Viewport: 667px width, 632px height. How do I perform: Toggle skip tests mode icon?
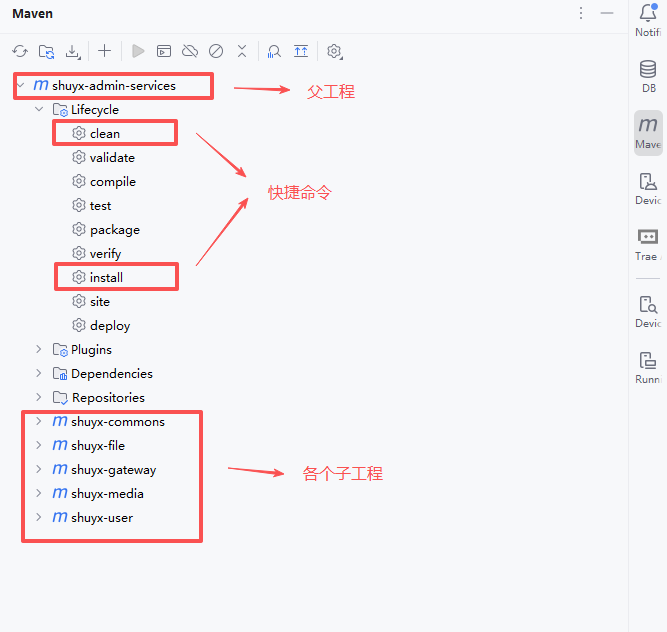click(216, 51)
